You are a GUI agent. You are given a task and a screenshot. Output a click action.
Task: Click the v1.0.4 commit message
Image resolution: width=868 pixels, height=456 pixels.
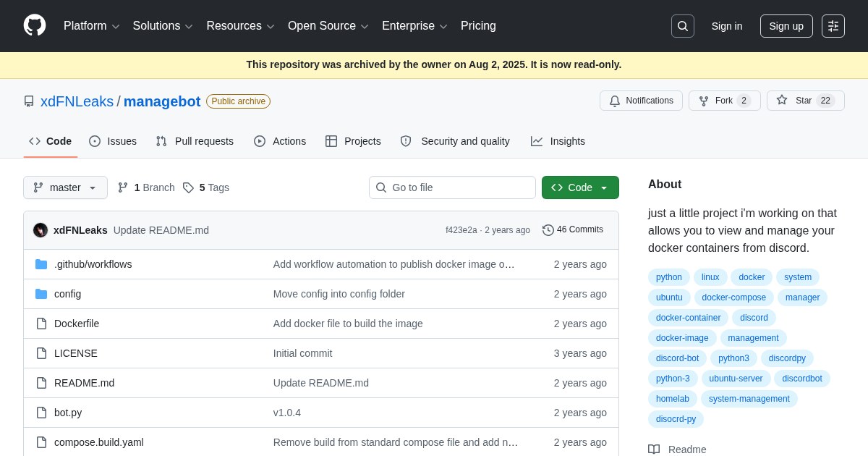pyautogui.click(x=287, y=413)
